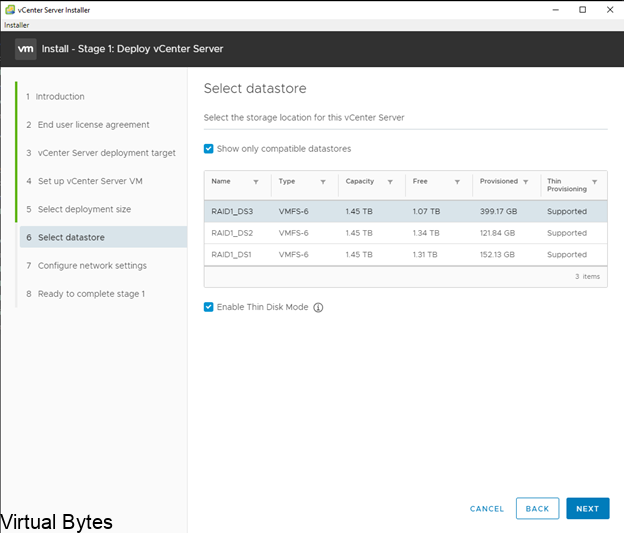Click the vm logo in header
Image resolution: width=624 pixels, height=533 pixels.
pos(26,49)
